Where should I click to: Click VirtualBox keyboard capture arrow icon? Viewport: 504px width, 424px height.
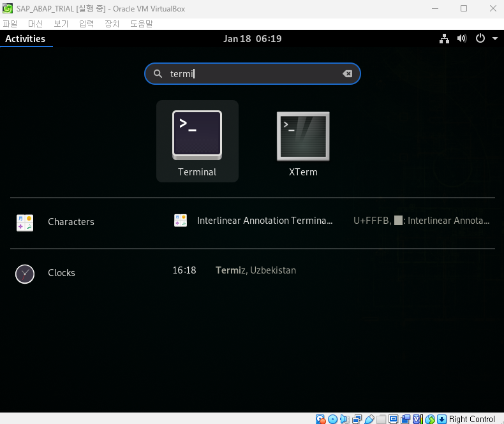click(x=442, y=419)
